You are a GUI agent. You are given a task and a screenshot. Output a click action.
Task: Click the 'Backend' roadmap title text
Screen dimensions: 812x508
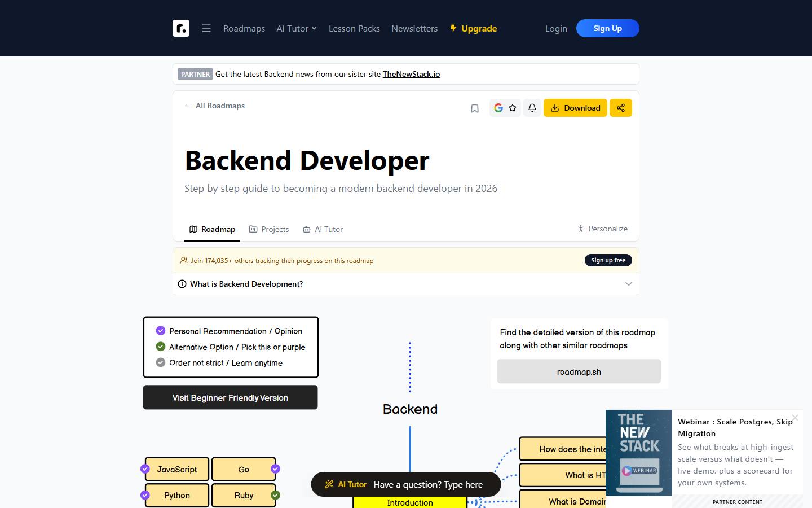tap(410, 409)
